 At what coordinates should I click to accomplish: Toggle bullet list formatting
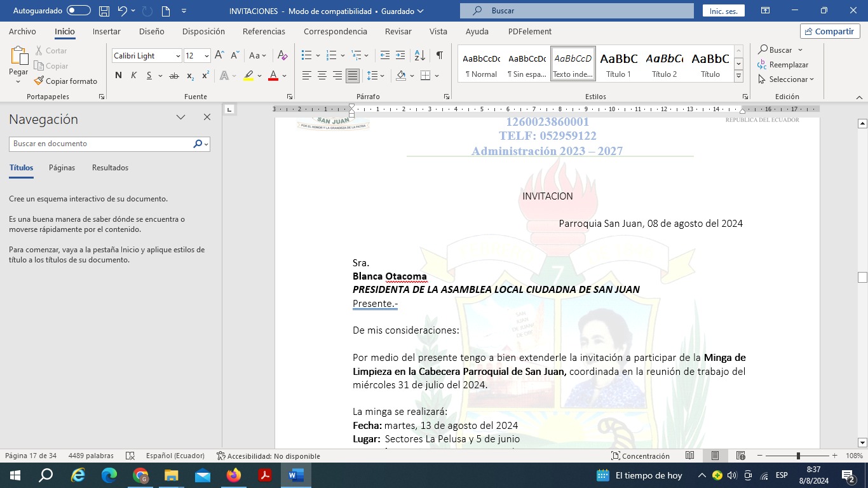pos(306,56)
